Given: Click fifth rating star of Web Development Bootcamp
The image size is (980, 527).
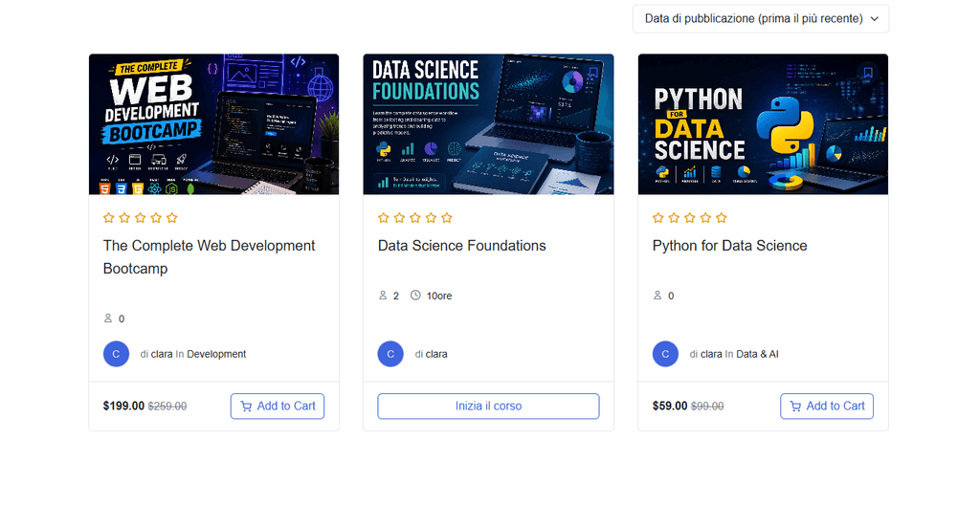Looking at the screenshot, I should 172,218.
